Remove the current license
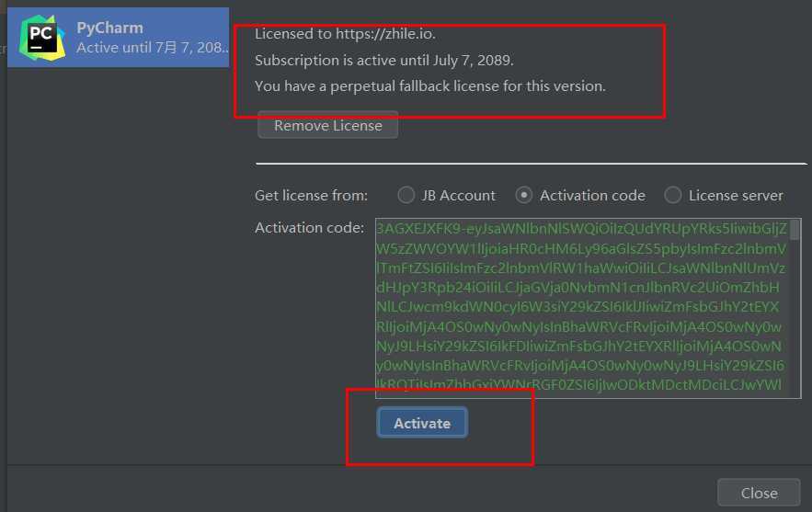 click(327, 125)
